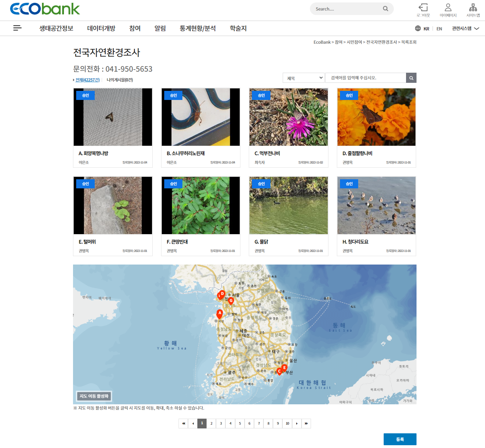Switch language to EN

pyautogui.click(x=439, y=29)
